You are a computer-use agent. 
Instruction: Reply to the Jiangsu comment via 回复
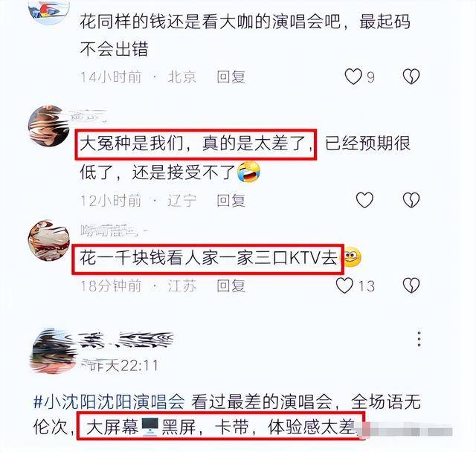click(x=231, y=285)
